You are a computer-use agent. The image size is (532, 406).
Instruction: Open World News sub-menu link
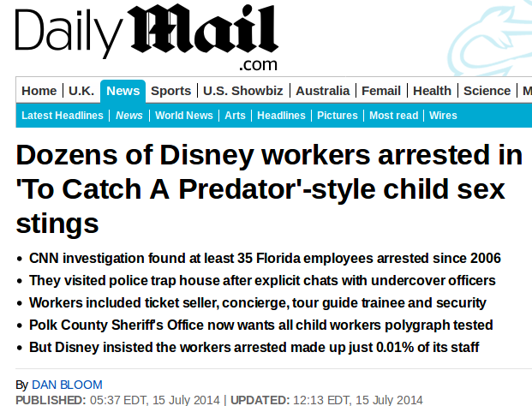(x=184, y=116)
